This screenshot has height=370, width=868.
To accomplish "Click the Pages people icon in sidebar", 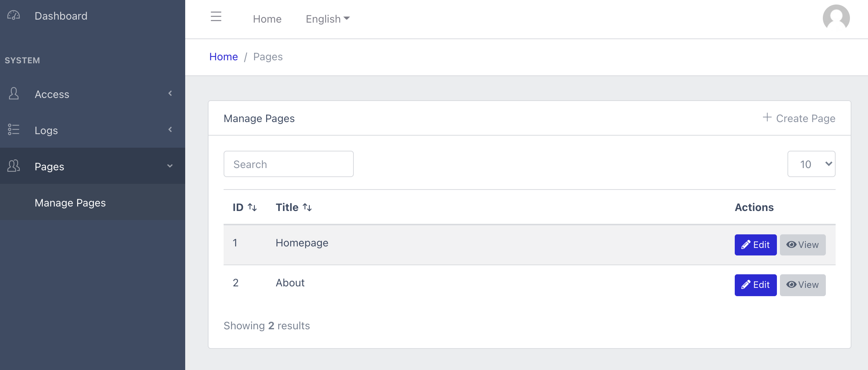I will pyautogui.click(x=14, y=166).
